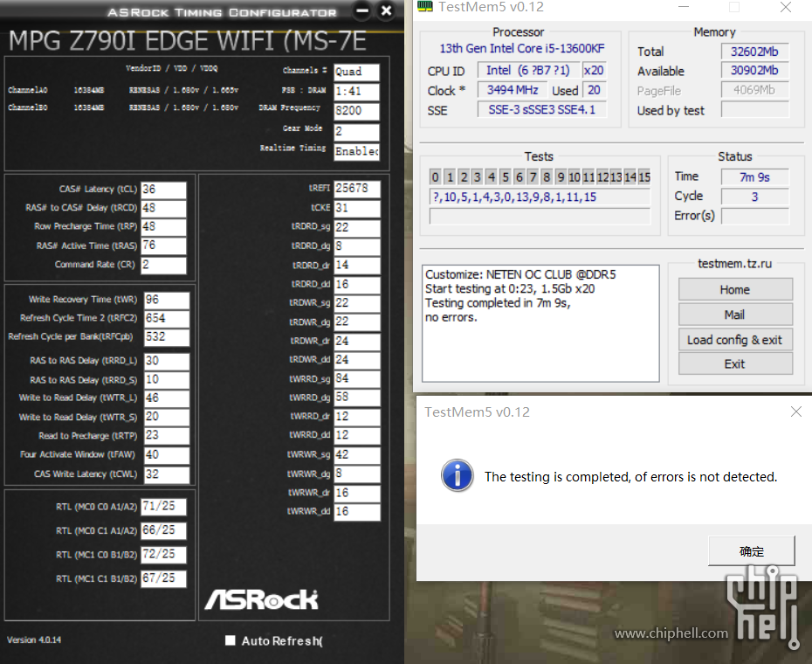Image resolution: width=812 pixels, height=664 pixels.
Task: Select the RAS# to CAS# Delay (tRCD) field
Action: point(163,209)
